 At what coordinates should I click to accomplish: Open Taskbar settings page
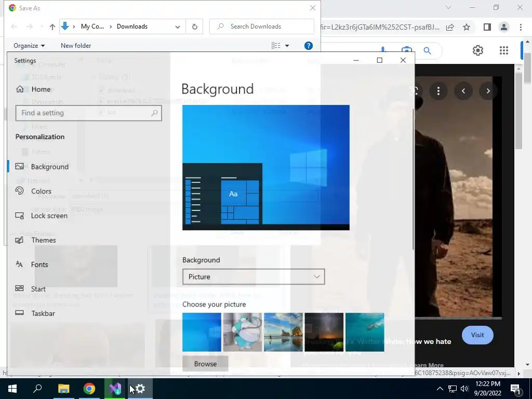pyautogui.click(x=35, y=313)
